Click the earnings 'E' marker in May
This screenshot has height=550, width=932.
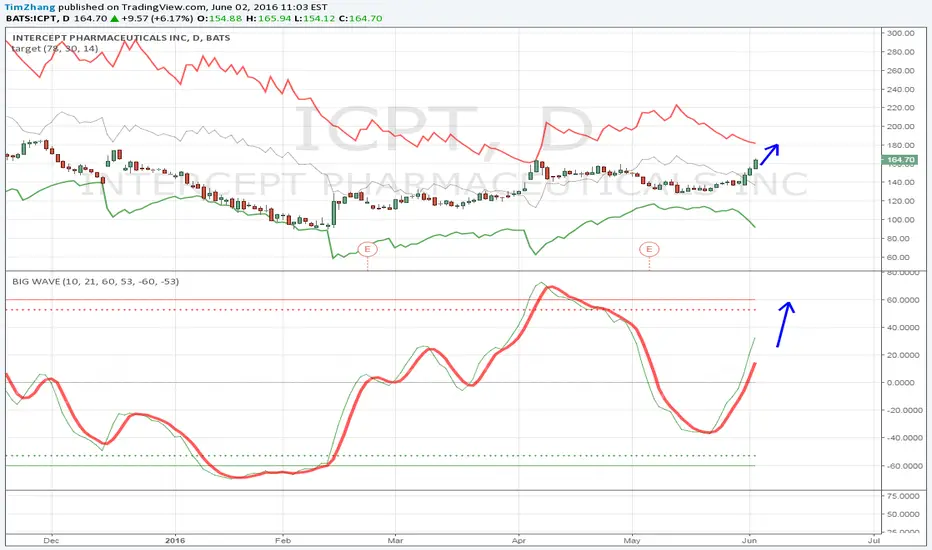pos(649,249)
